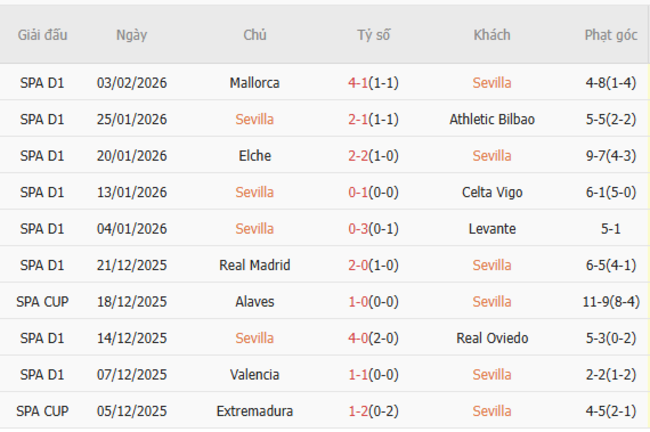Open the Athletic Bilbao team link
The height and width of the screenshot is (432, 650).
click(x=492, y=119)
